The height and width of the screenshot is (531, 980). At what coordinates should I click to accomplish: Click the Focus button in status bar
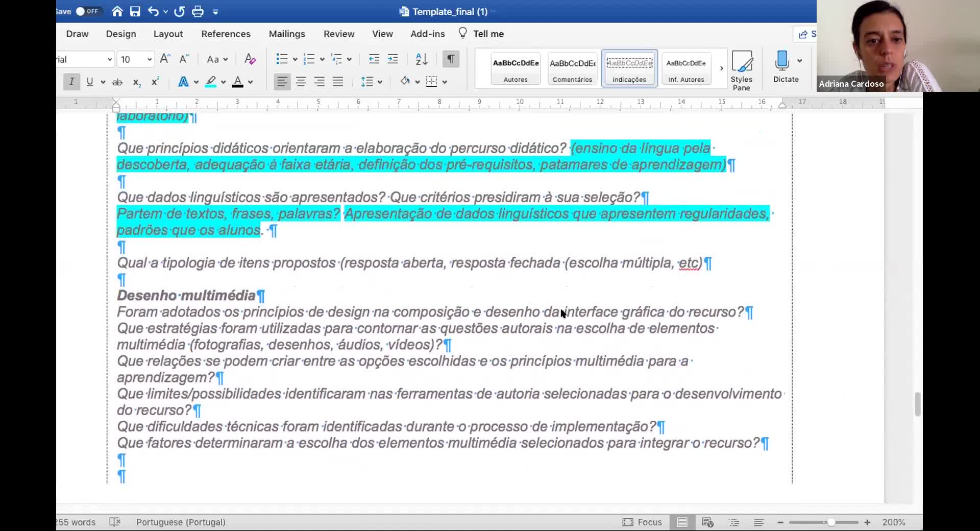pyautogui.click(x=642, y=522)
